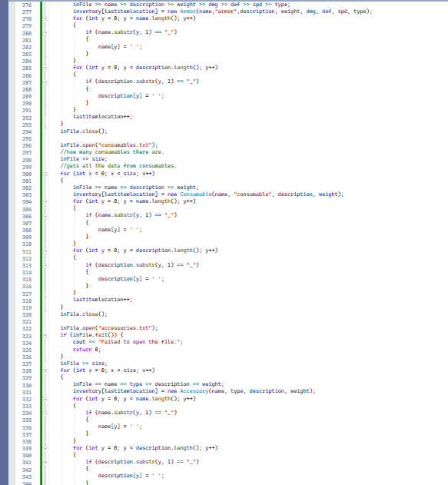This screenshot has width=448, height=485.
Task: Collapse the consumables for loop at line 300
Action: coord(45,174)
